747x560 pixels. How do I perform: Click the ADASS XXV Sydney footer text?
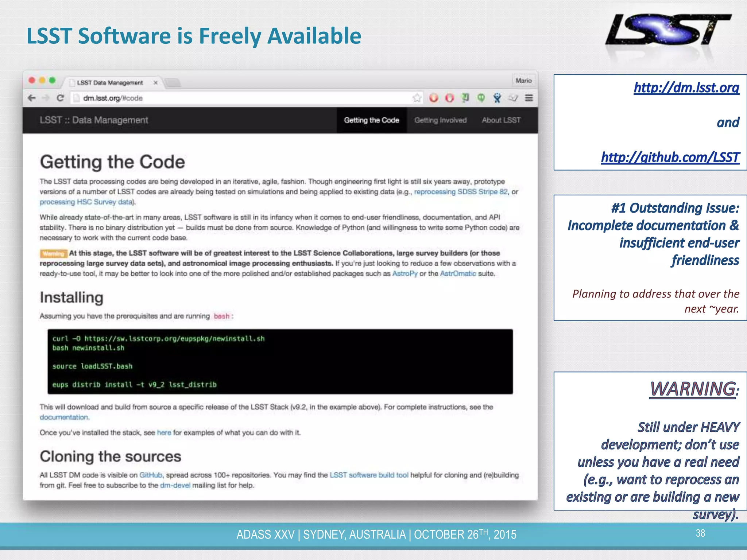pos(376,534)
